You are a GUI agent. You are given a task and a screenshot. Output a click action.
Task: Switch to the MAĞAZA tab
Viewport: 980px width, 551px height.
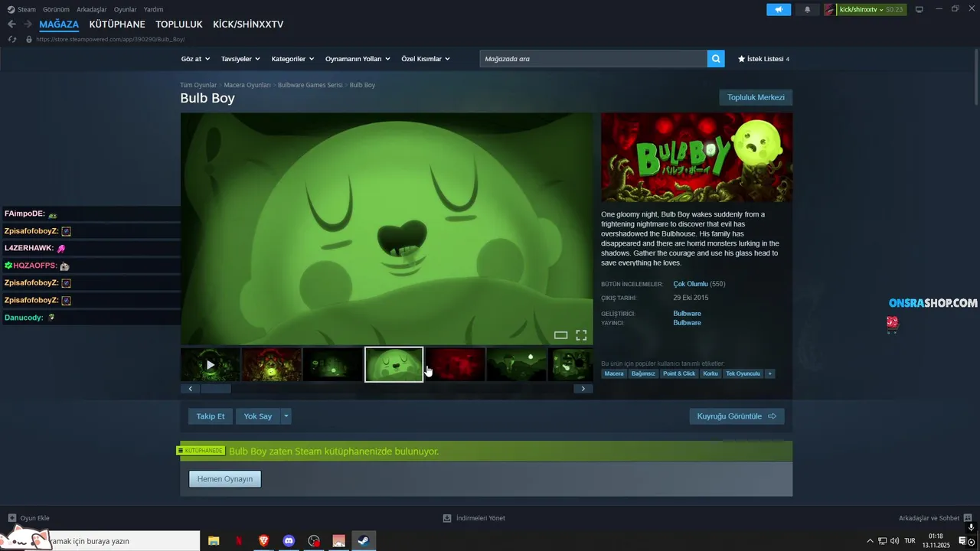(59, 24)
